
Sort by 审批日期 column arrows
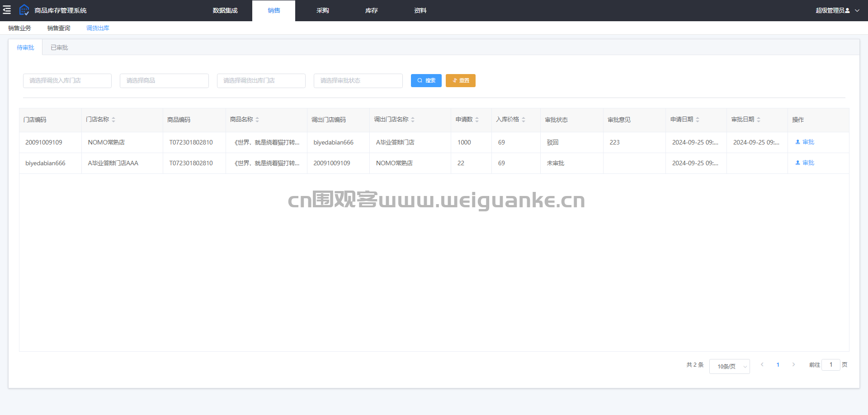(759, 120)
